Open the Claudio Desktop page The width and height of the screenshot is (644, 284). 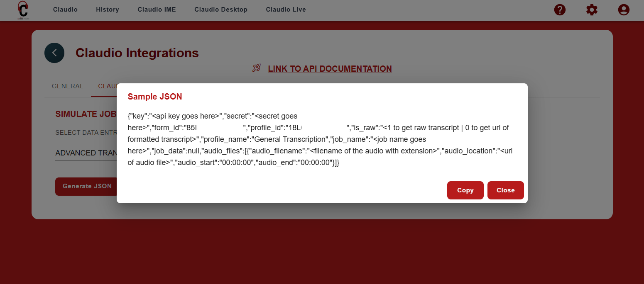220,10
